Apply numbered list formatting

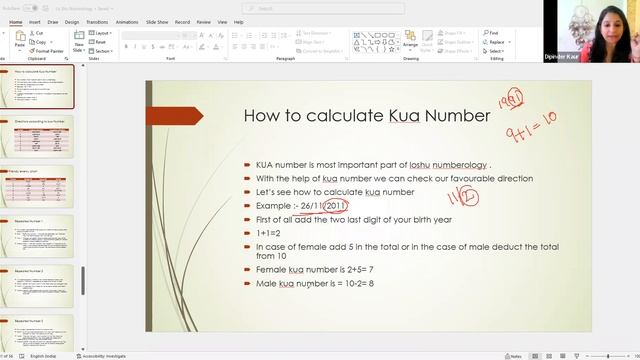[249, 36]
